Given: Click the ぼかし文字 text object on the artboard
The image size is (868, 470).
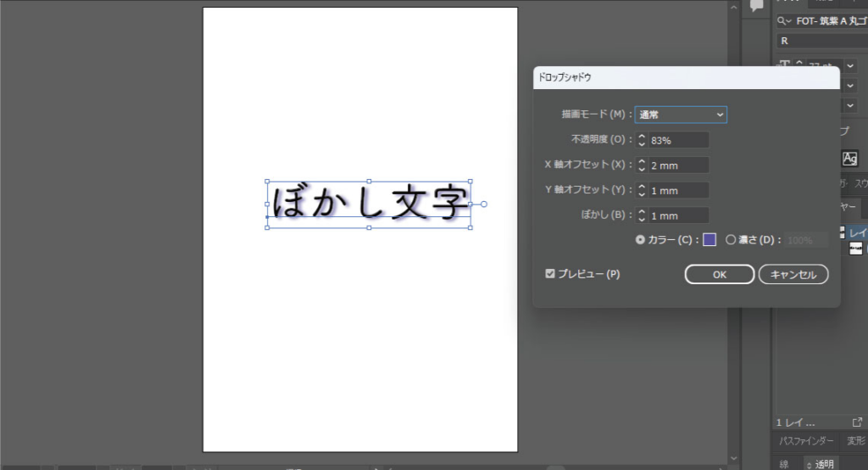Looking at the screenshot, I should tap(370, 203).
